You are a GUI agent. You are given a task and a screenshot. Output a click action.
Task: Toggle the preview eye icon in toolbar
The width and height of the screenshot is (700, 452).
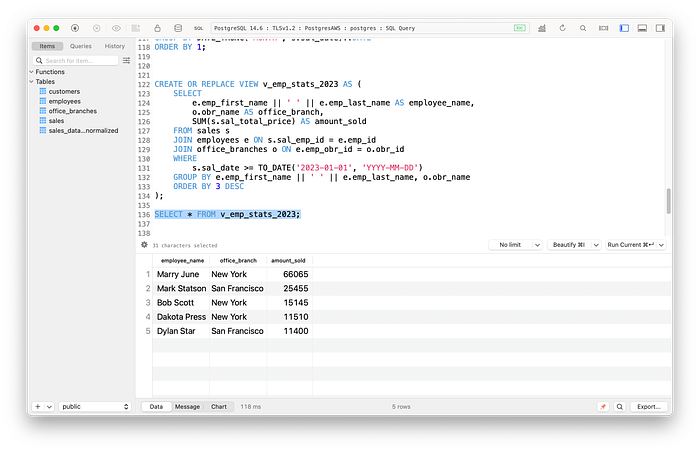tap(116, 28)
